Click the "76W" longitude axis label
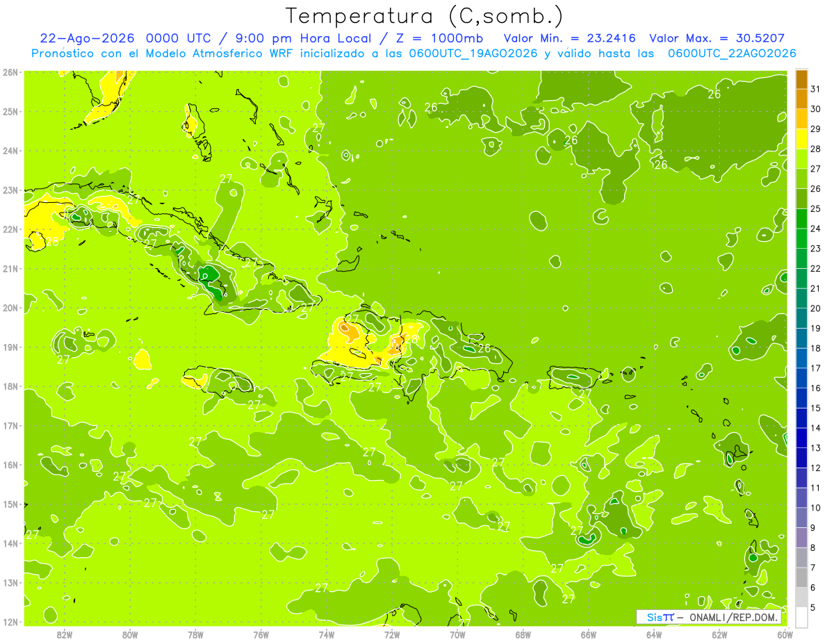 click(x=261, y=635)
